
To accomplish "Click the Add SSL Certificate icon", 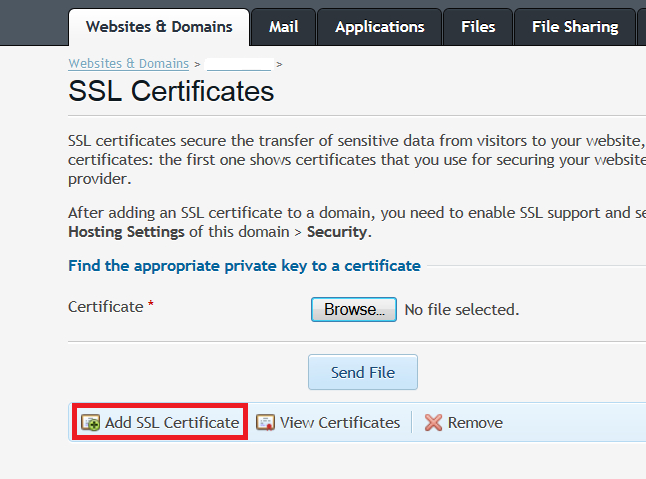I will coord(90,423).
